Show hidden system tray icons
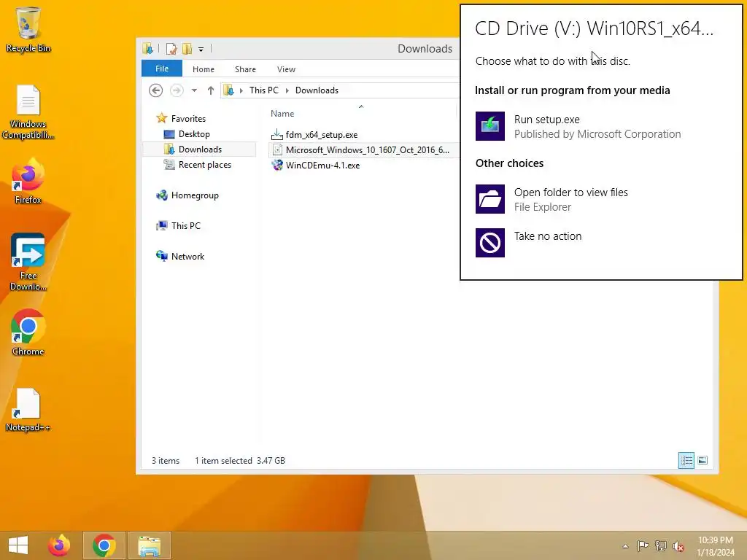 click(625, 546)
